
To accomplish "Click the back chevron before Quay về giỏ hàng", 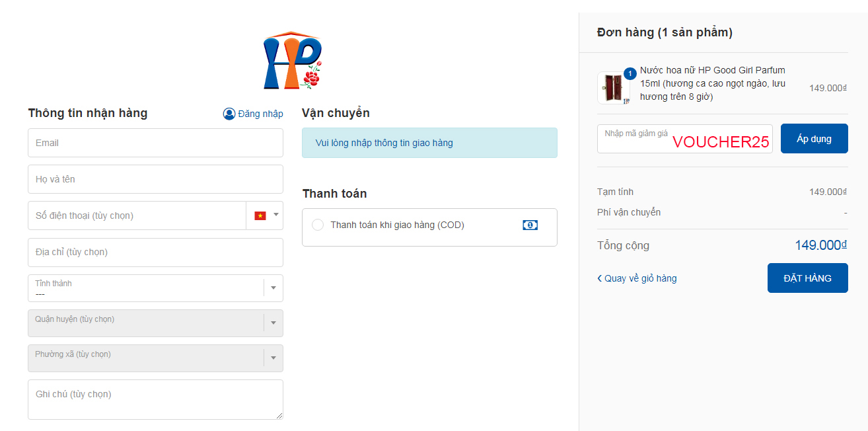I will (x=600, y=278).
